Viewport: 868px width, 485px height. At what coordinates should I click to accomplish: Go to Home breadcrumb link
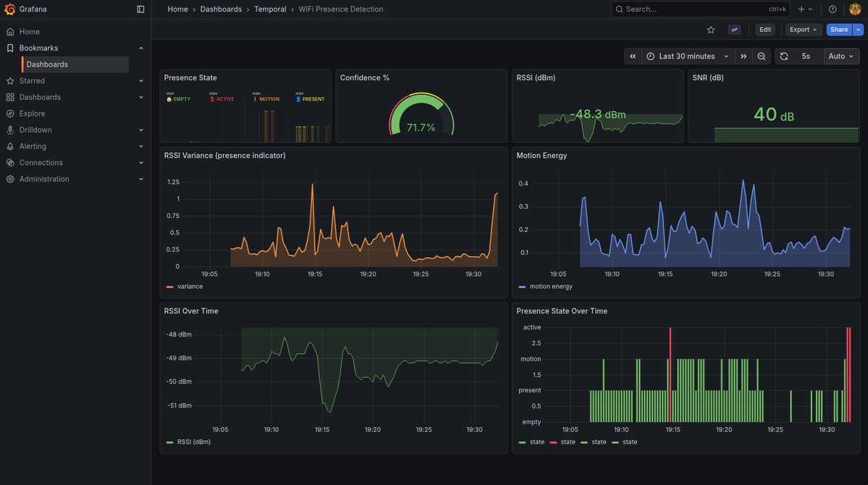tap(177, 9)
